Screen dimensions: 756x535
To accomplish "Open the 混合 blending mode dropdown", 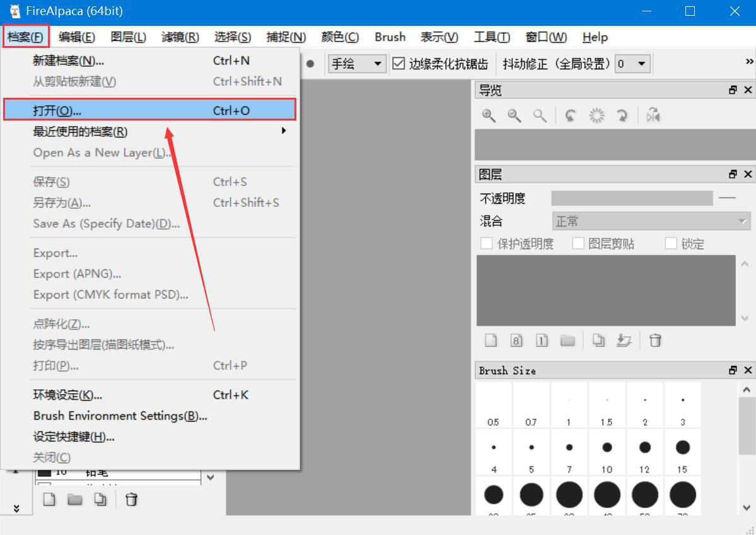I will (x=651, y=221).
